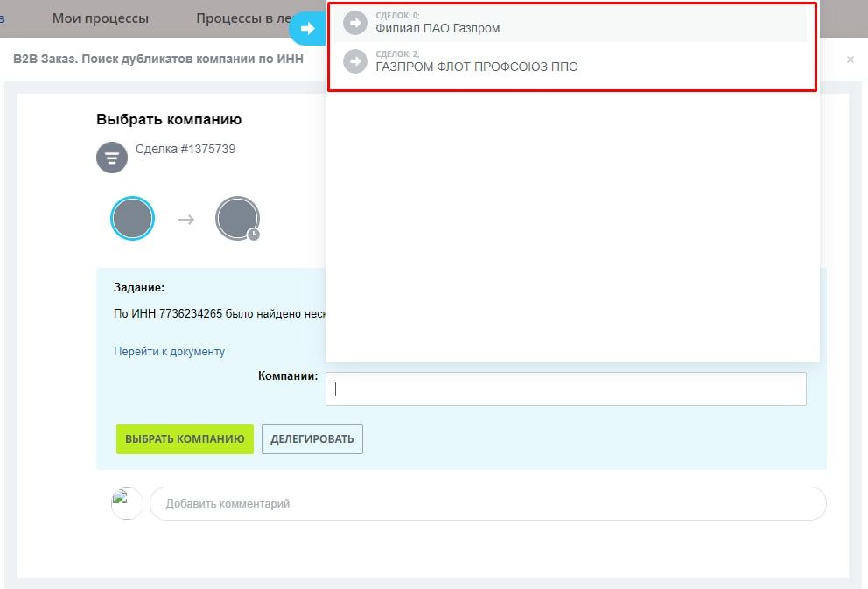868x589 pixels.
Task: Select company ГАЗПРОМ ФЛОТ ПРОФСОЮЗ ППО
Action: pyautogui.click(x=570, y=61)
